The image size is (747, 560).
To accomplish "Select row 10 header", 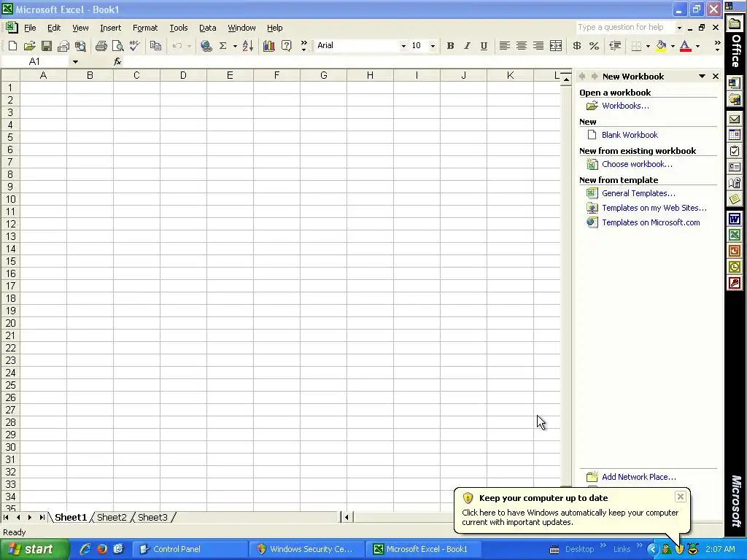I will click(x=10, y=199).
